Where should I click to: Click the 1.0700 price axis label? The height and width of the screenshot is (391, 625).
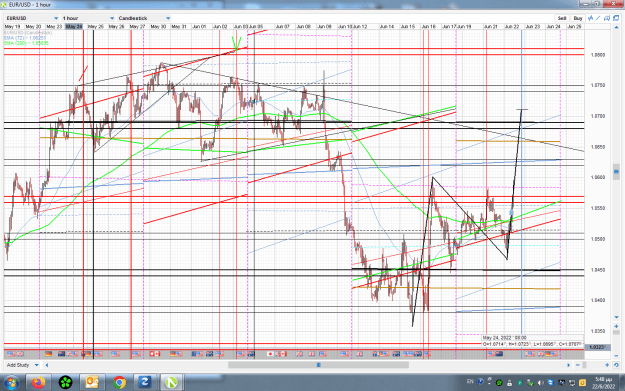597,116
